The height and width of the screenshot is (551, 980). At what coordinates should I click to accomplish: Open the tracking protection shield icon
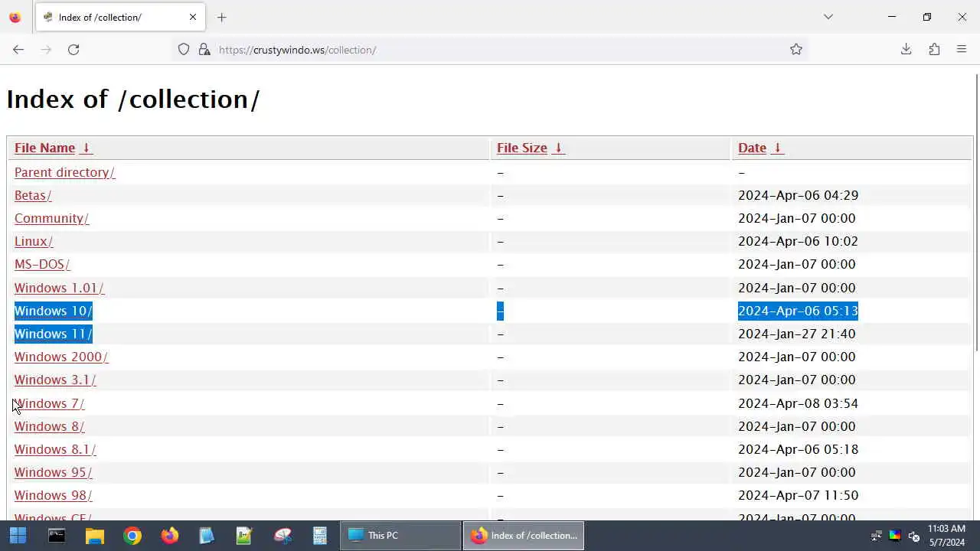click(x=184, y=50)
